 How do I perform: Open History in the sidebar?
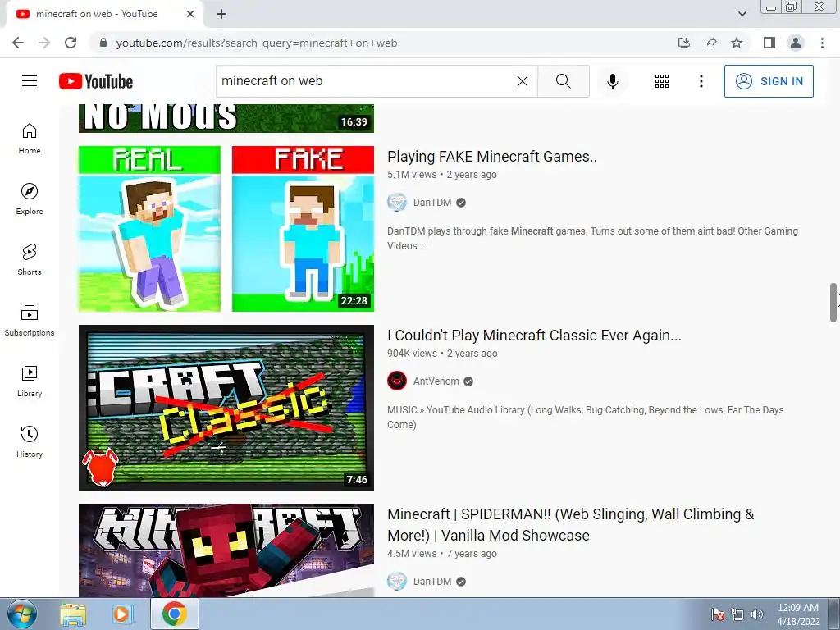30,442
